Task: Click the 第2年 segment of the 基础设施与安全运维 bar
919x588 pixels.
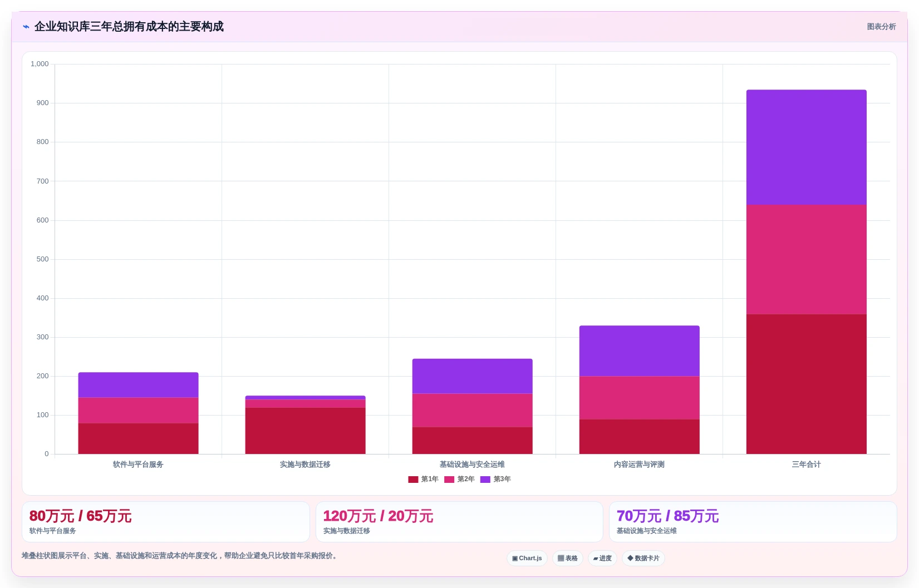Action: pos(472,411)
